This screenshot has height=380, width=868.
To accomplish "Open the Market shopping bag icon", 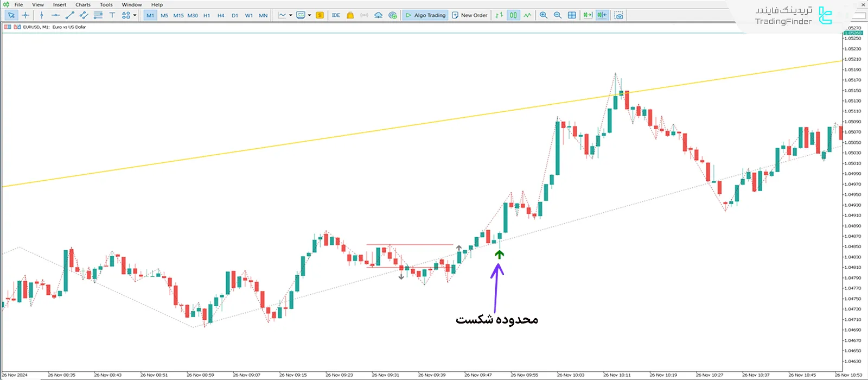I will (350, 15).
